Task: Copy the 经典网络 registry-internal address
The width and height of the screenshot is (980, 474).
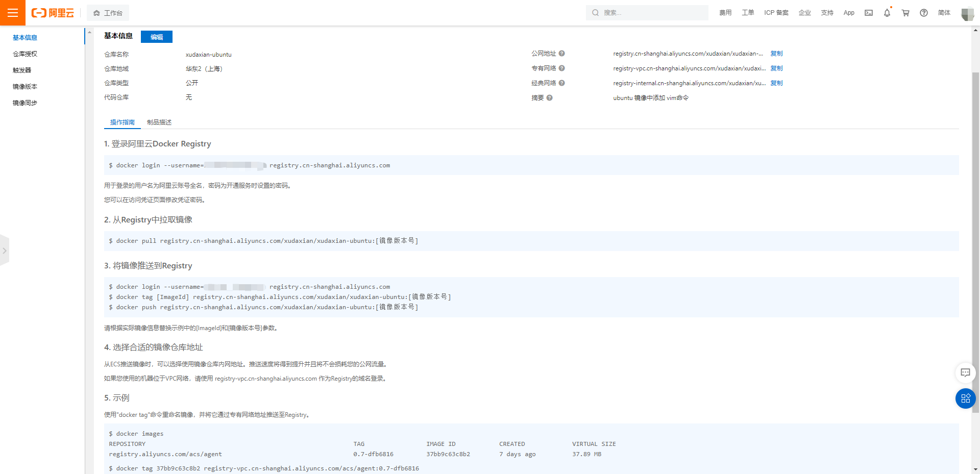Action: coord(776,83)
